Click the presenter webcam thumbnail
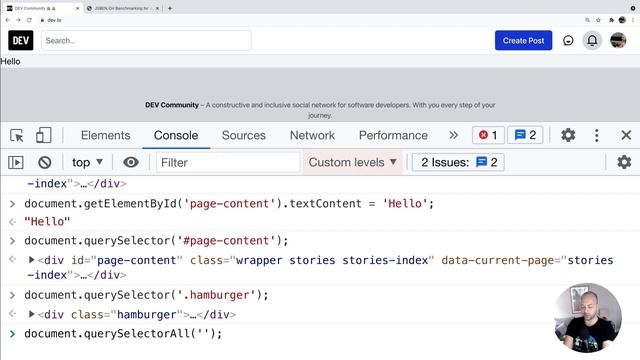640x360 pixels. [x=588, y=318]
